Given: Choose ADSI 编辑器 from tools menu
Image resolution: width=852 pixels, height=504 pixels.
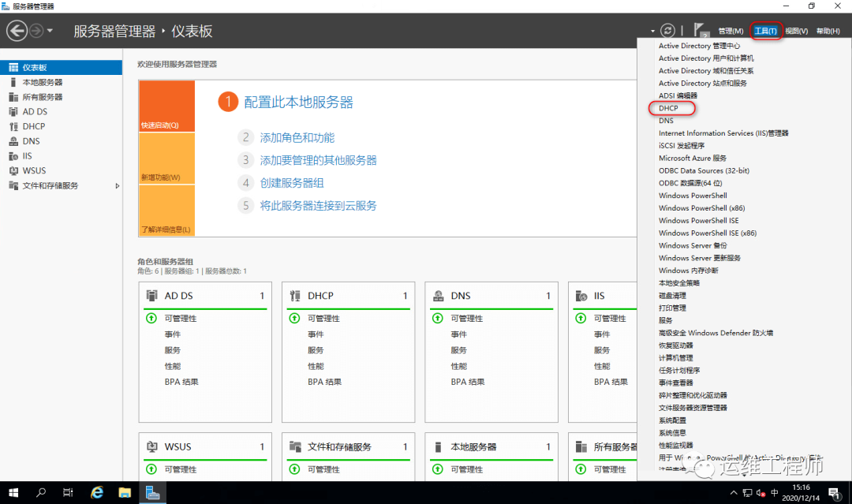Looking at the screenshot, I should point(678,95).
